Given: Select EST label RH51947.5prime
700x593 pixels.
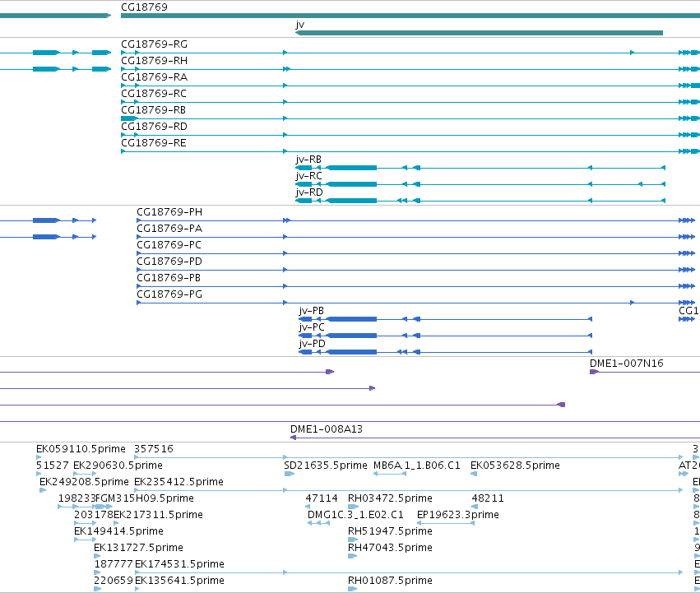Looking at the screenshot, I should tap(390, 531).
